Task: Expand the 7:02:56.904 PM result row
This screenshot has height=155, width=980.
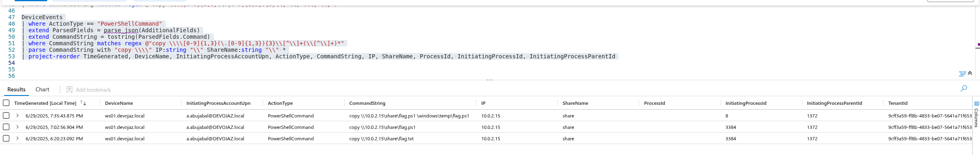Action: 18,127
